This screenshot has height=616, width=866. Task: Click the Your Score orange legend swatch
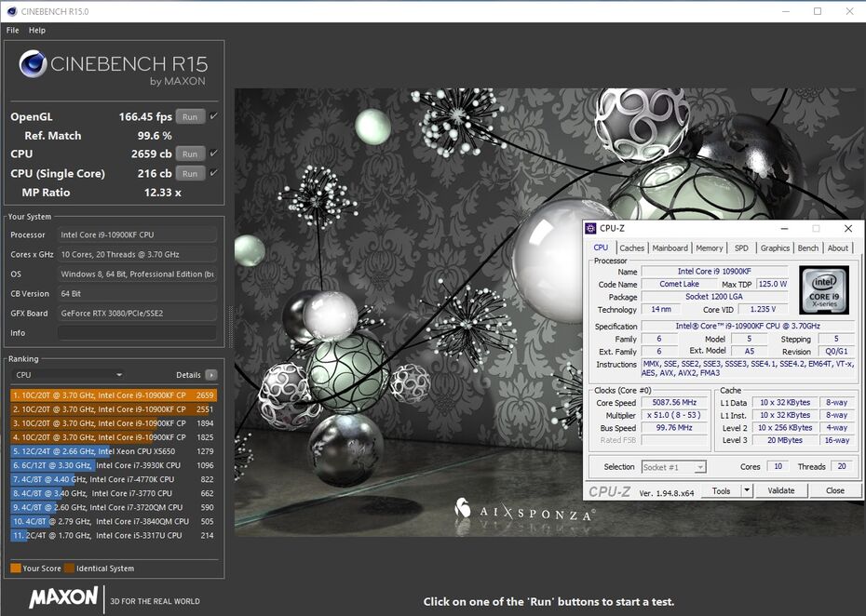[16, 568]
